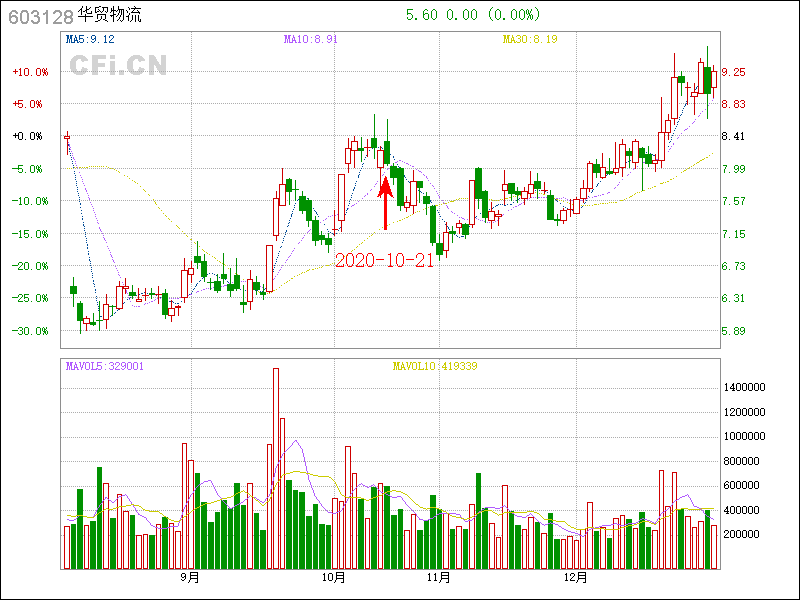800x600 pixels.
Task: Click the MA30:8.19 legend label
Action: (530, 40)
